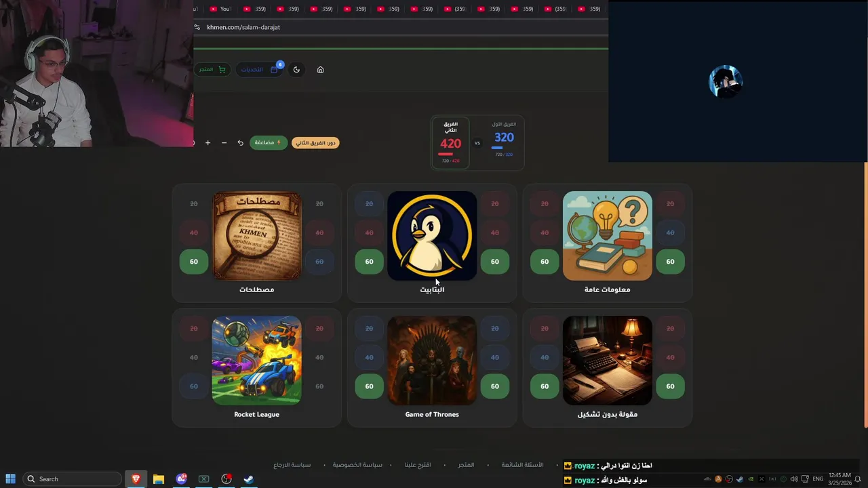868x488 pixels.
Task: Open the notification bell in tray
Action: coord(858,479)
